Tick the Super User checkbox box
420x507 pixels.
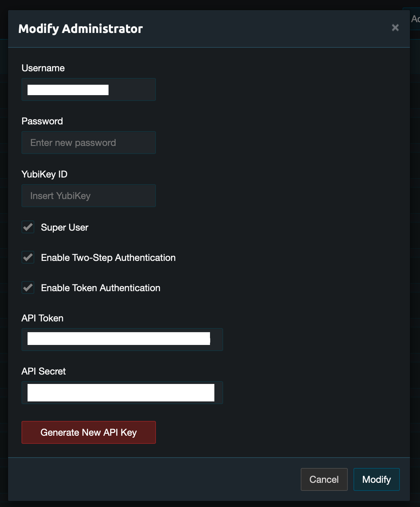[28, 227]
